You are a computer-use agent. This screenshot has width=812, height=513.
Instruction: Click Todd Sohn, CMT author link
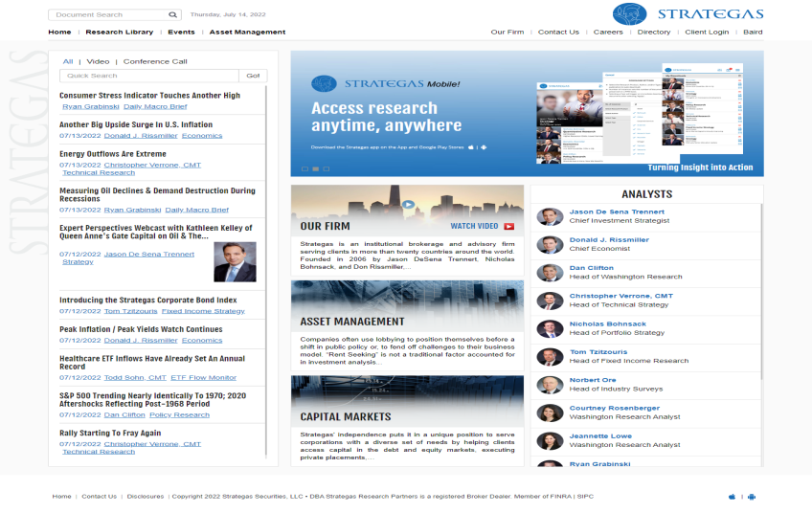coord(135,378)
